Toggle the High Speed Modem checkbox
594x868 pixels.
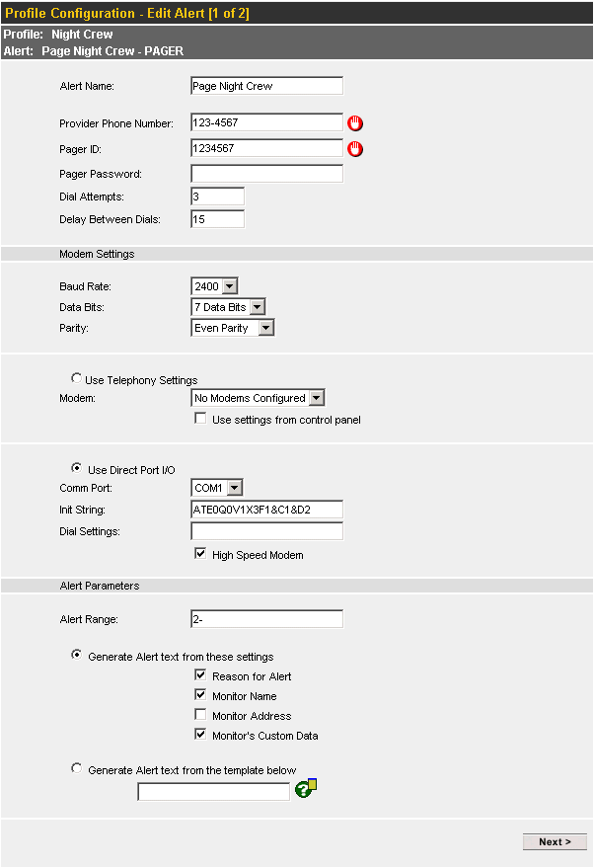pos(200,554)
